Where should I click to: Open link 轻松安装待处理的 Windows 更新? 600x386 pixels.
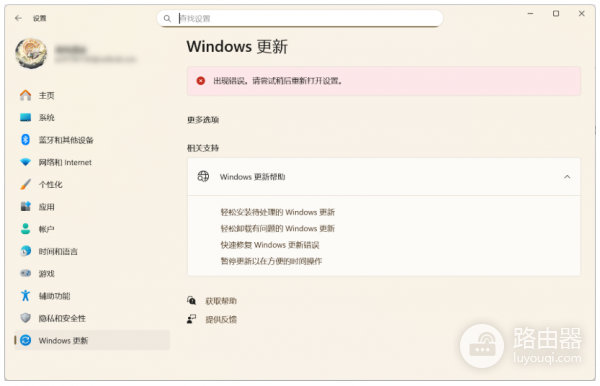point(278,212)
